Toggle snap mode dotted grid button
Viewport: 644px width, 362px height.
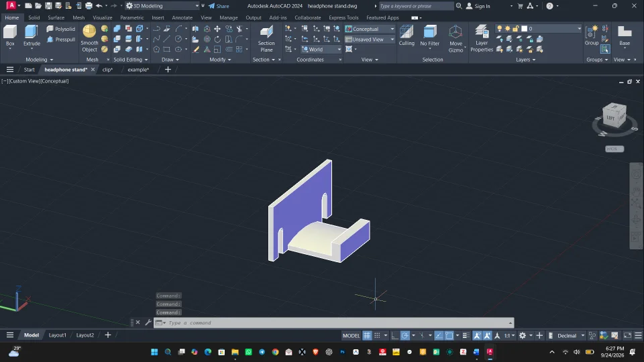coord(377,335)
